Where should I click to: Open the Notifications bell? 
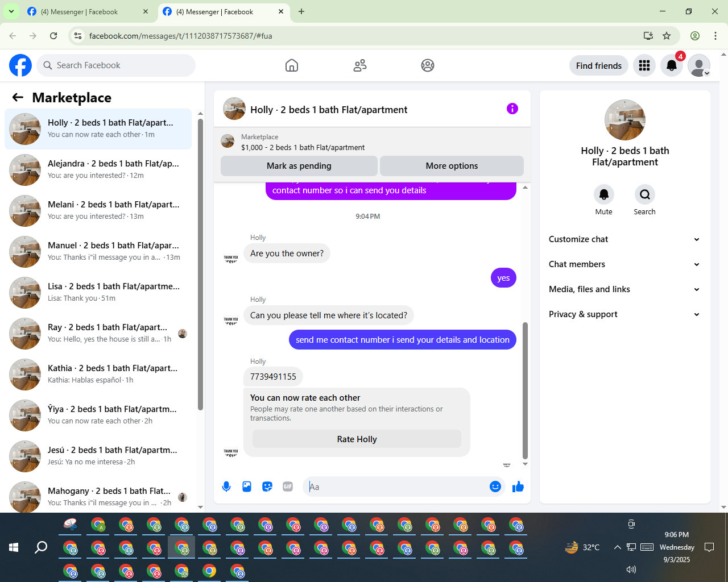point(672,65)
